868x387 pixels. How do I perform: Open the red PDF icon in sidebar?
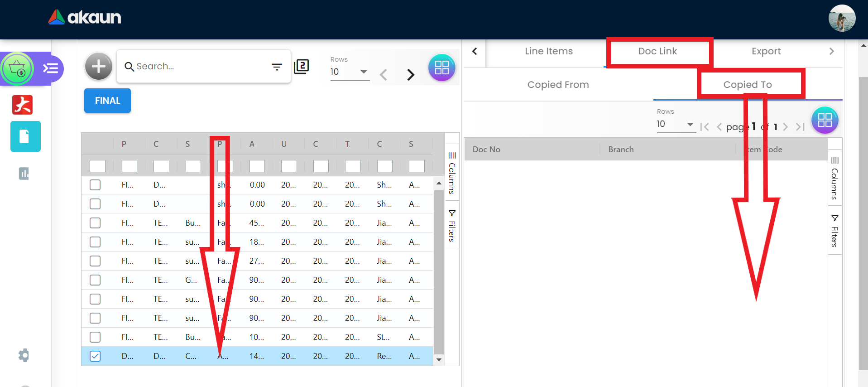[23, 105]
